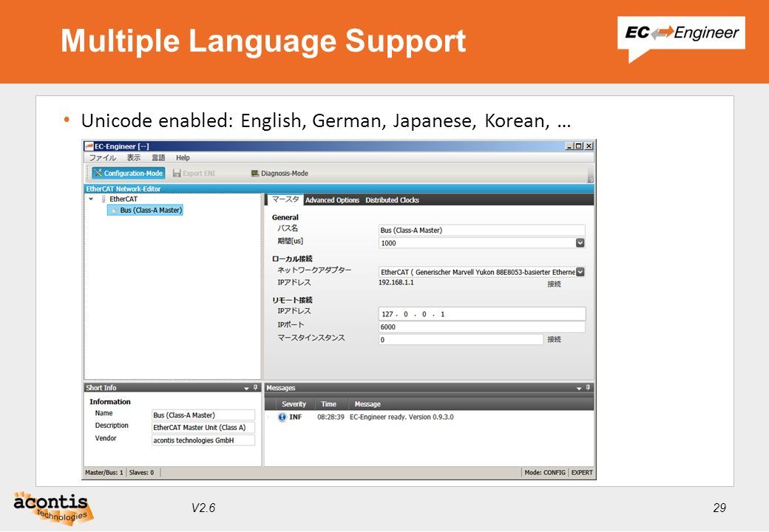Click the Configuration-Mode wrench icon
769x532 pixels.
click(98, 173)
